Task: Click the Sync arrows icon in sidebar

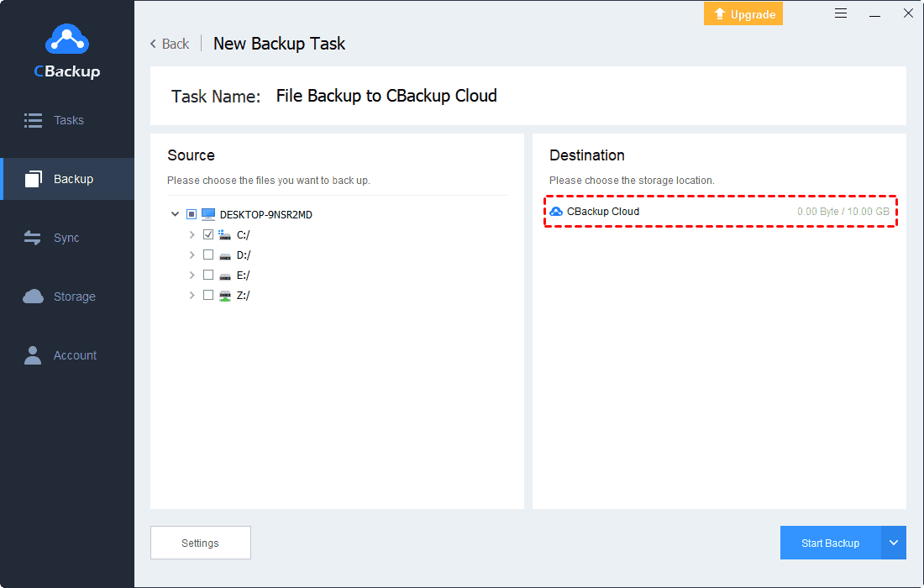Action: 33,238
